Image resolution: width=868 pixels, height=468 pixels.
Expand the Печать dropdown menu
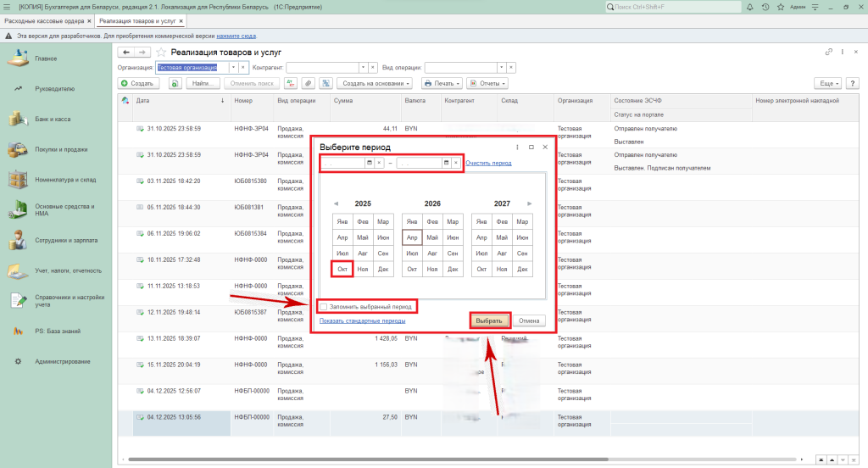pyautogui.click(x=442, y=84)
